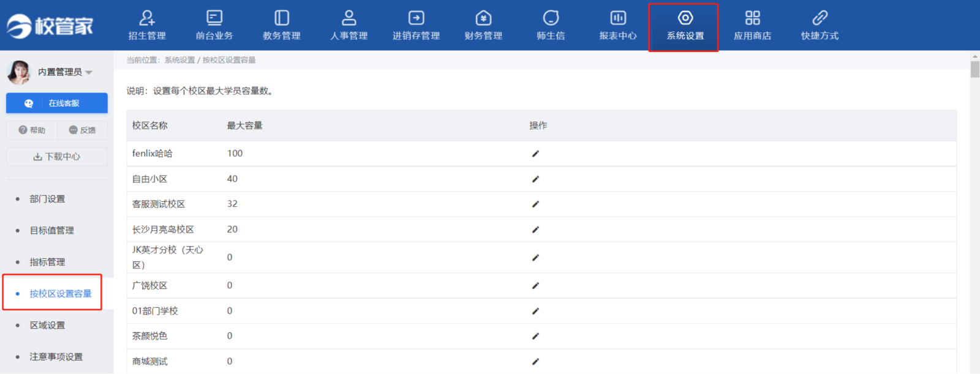Image resolution: width=980 pixels, height=374 pixels.
Task: Edit capacity for 长沙月亮岛校区 row
Action: click(x=535, y=230)
